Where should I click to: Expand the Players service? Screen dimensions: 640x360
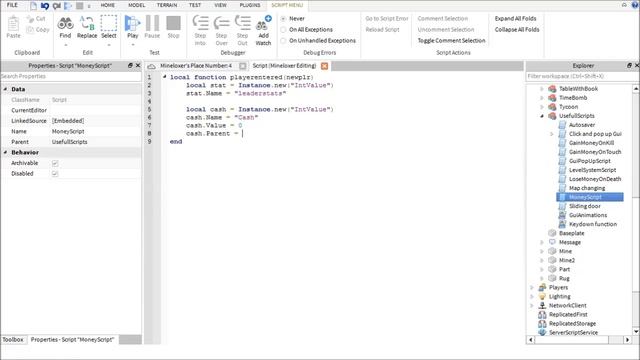coord(532,288)
